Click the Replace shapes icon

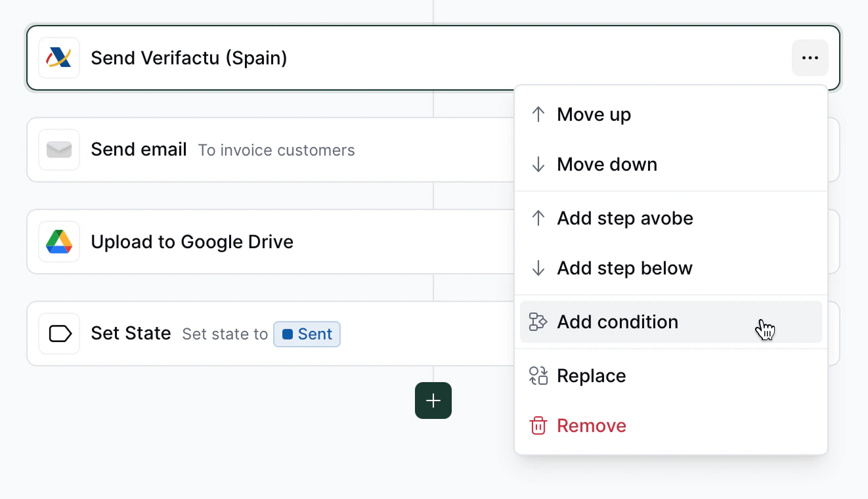(538, 376)
